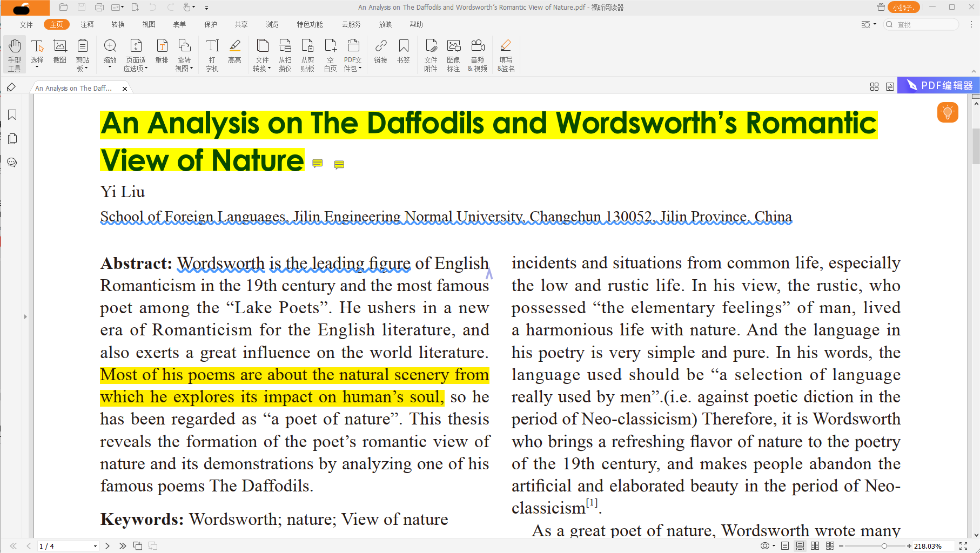980x553 pixels.
Task: Select the Highlight (高亮) tool
Action: pyautogui.click(x=235, y=52)
